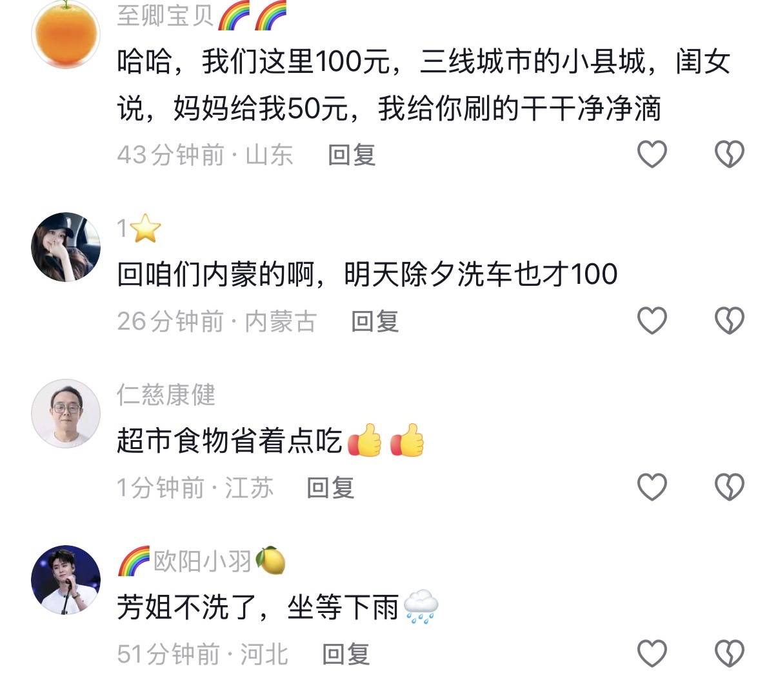Dislike the comment from 河北 user
778x700 pixels.
point(730,654)
